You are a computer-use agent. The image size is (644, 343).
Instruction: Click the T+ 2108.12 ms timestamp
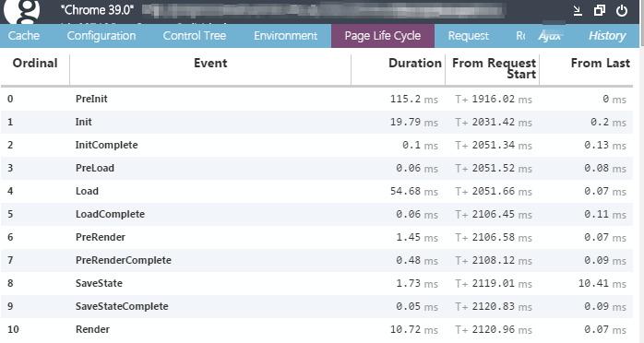tap(494, 260)
